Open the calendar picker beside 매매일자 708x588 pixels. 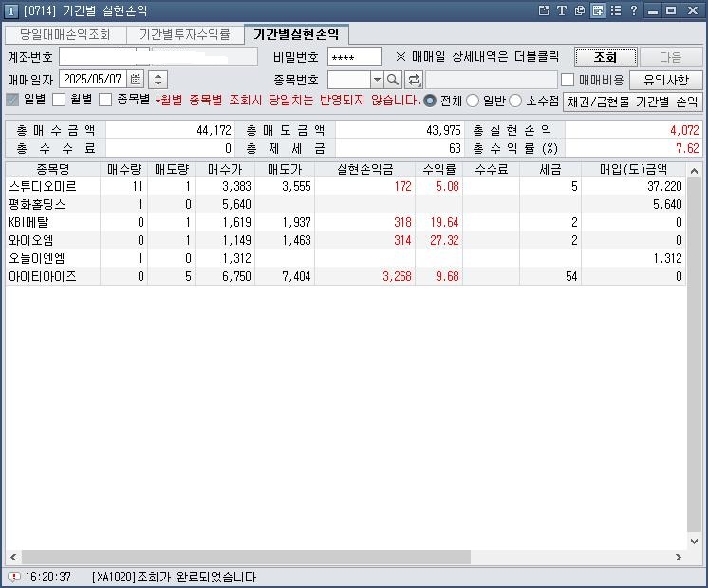tap(135, 80)
